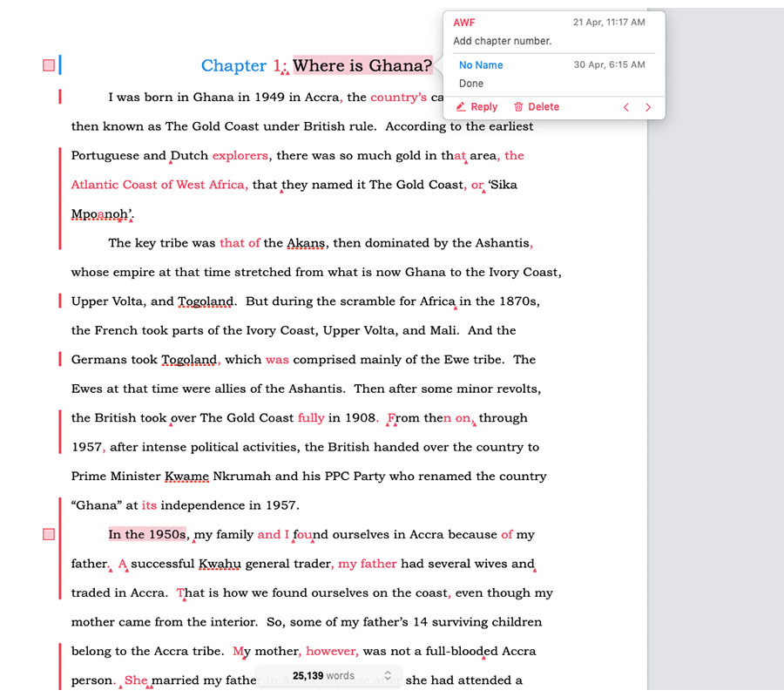The image size is (784, 697).
Task: Click tracked insertion 'Atlantic Coast of West Africa,'
Action: pyautogui.click(x=159, y=185)
